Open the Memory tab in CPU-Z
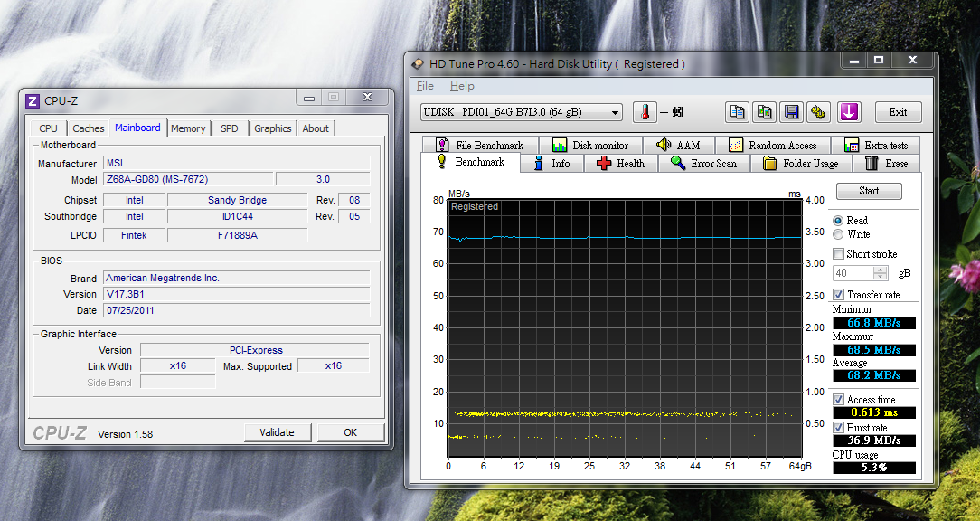Screen dimensions: 980x521 click(x=188, y=128)
